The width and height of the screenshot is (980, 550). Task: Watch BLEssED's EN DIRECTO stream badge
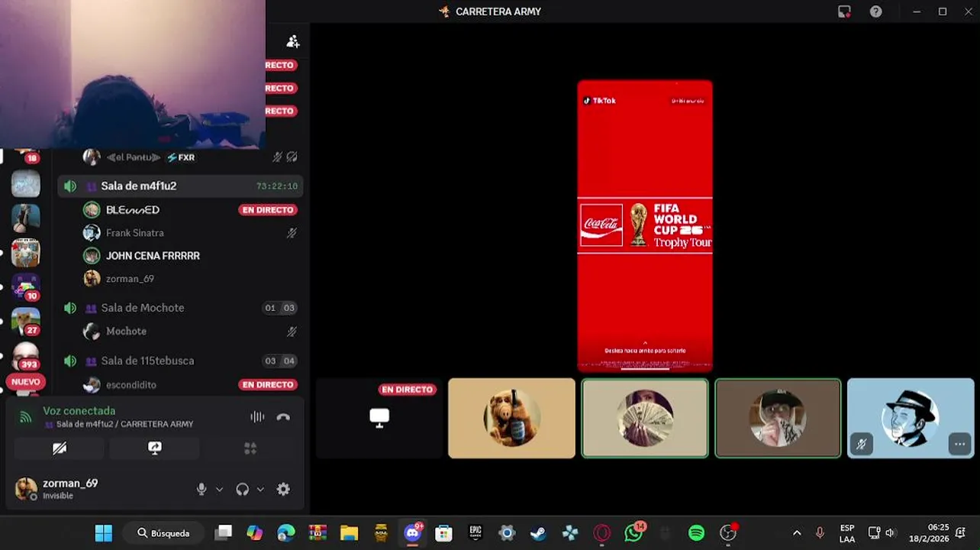tap(268, 210)
